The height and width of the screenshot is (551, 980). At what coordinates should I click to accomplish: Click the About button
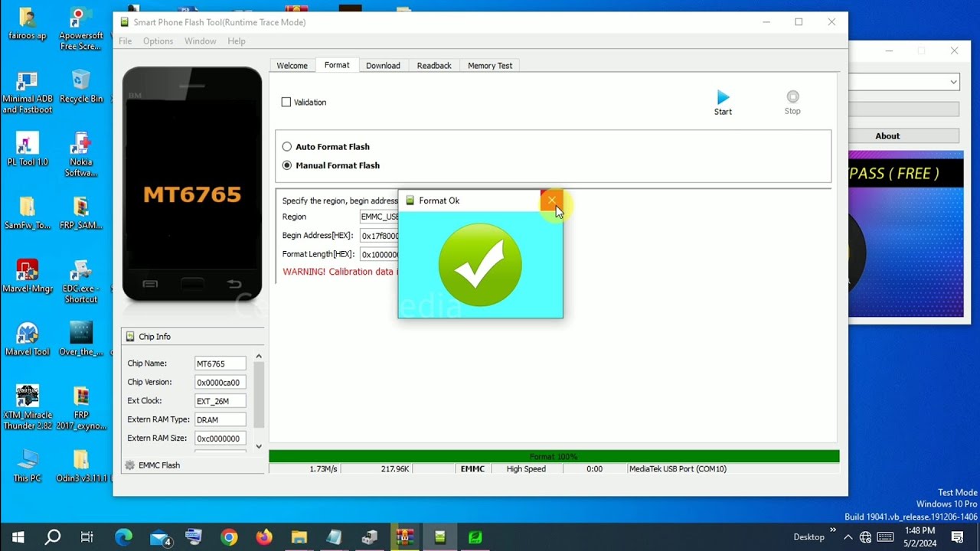(887, 135)
